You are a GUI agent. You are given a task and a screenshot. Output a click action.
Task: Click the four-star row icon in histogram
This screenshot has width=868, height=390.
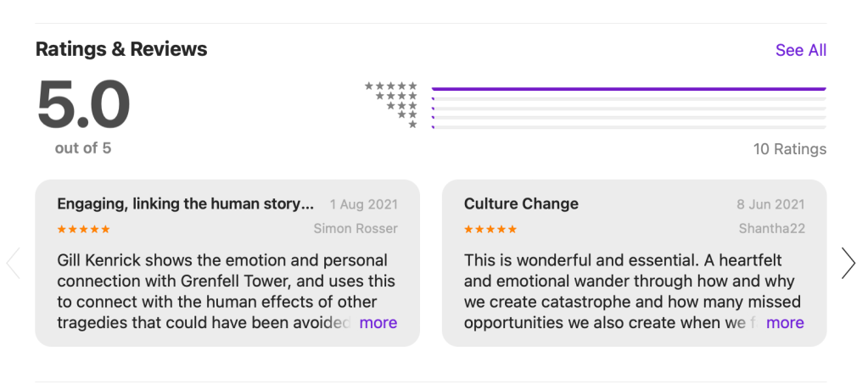pyautogui.click(x=396, y=96)
